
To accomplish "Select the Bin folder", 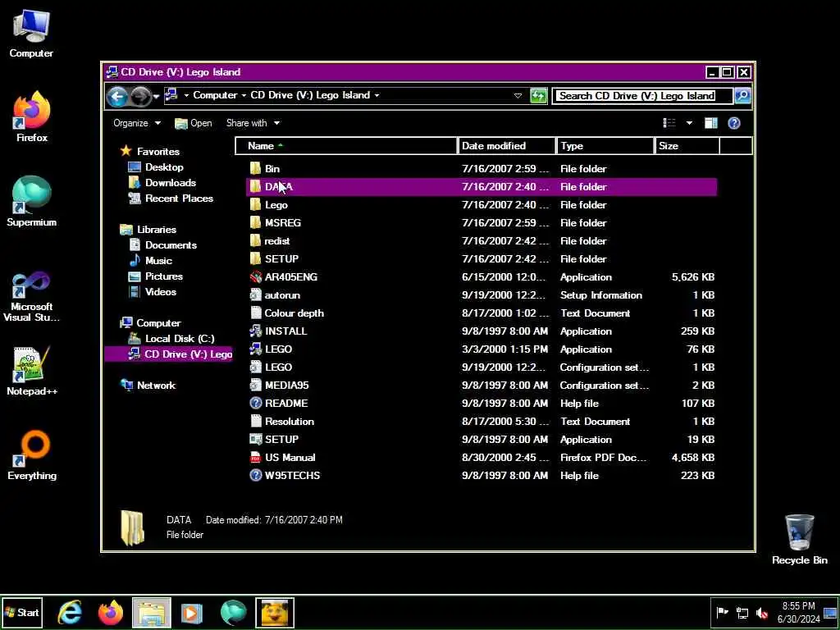I will click(x=481, y=169).
